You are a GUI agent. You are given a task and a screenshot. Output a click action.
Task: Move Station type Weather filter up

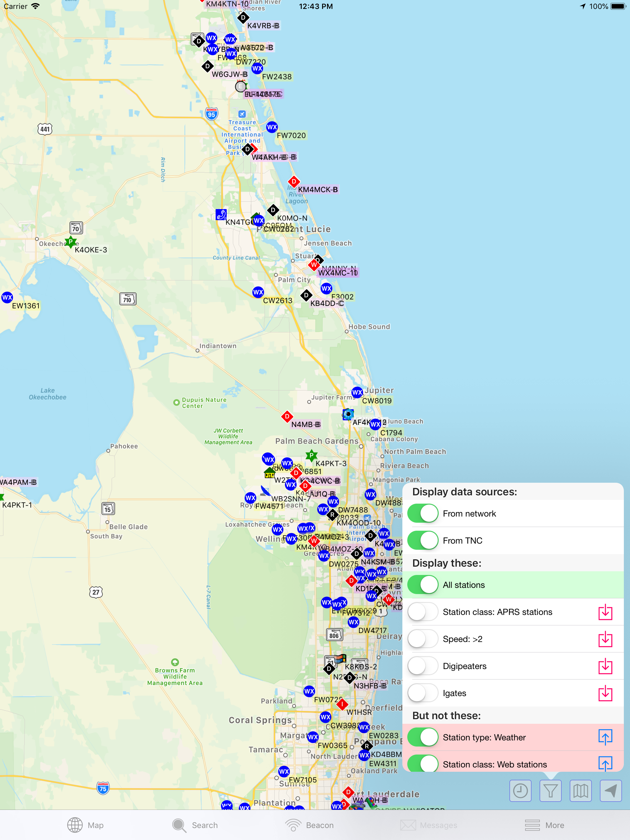coord(605,738)
